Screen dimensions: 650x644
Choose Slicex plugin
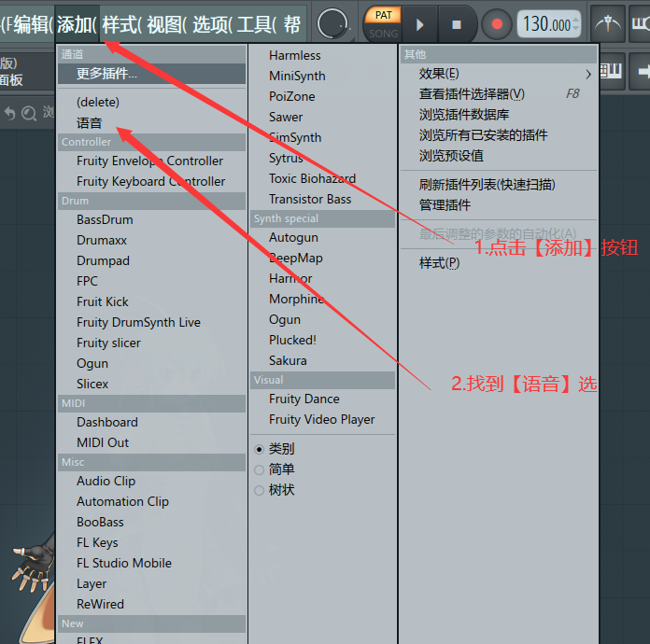click(x=151, y=384)
